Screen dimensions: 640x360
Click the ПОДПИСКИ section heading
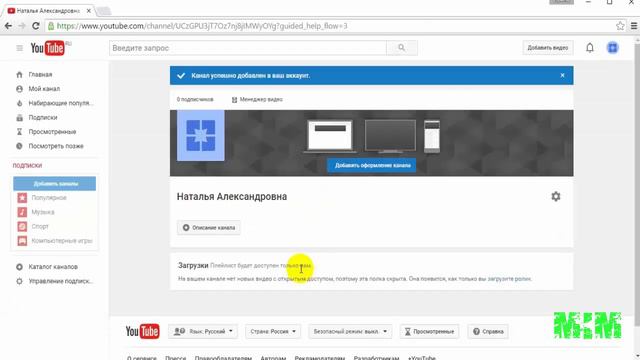click(27, 165)
